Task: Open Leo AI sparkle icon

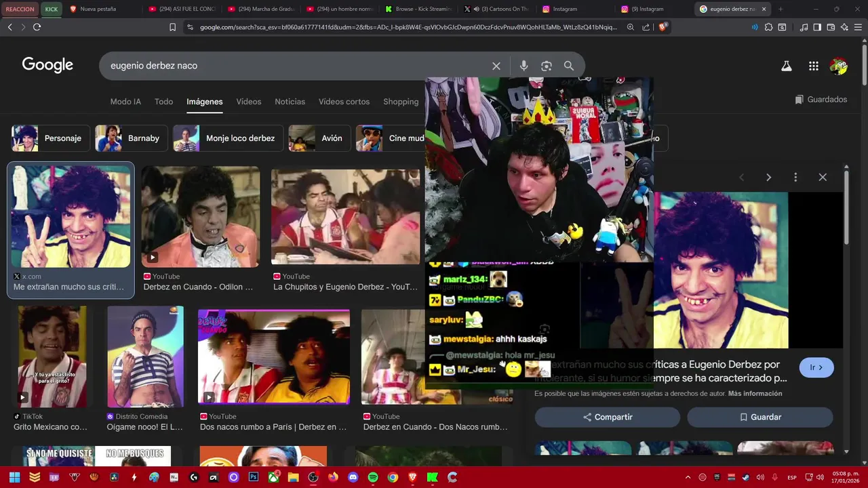Action: click(x=844, y=27)
